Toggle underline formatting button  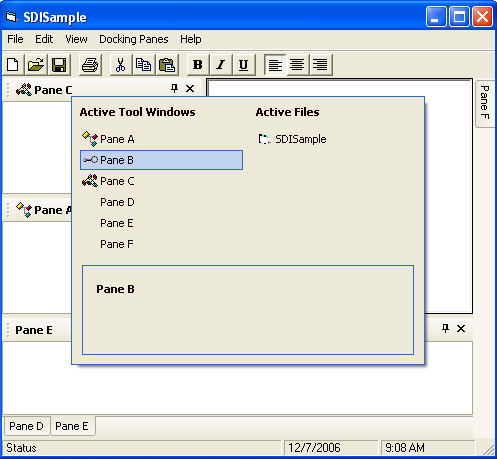pyautogui.click(x=244, y=65)
